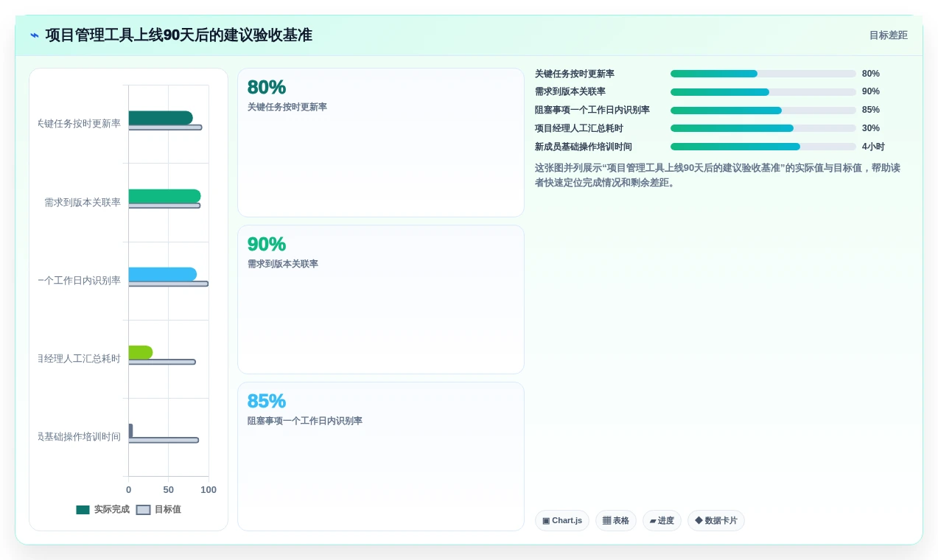Screen dimensions: 938x560
Task: Click the axis tick label 100
Action: tap(209, 490)
